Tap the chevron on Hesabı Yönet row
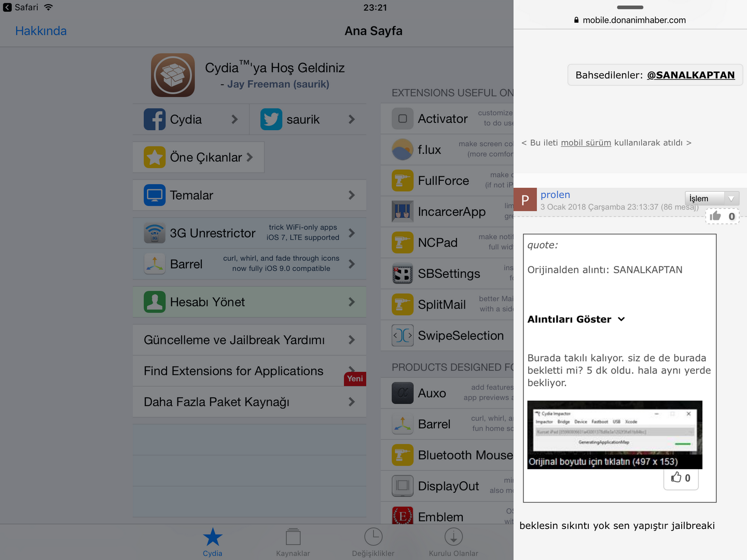The image size is (747, 560). pos(352,302)
